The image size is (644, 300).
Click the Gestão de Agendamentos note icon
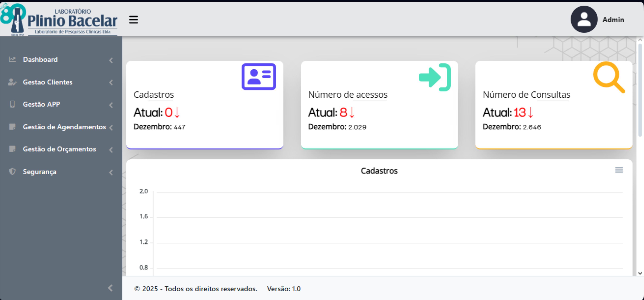(12, 127)
